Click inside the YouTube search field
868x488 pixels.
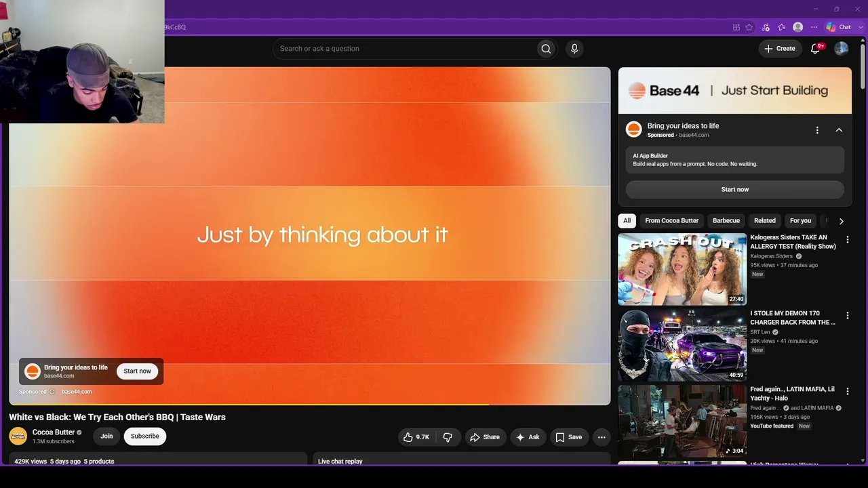[405, 49]
